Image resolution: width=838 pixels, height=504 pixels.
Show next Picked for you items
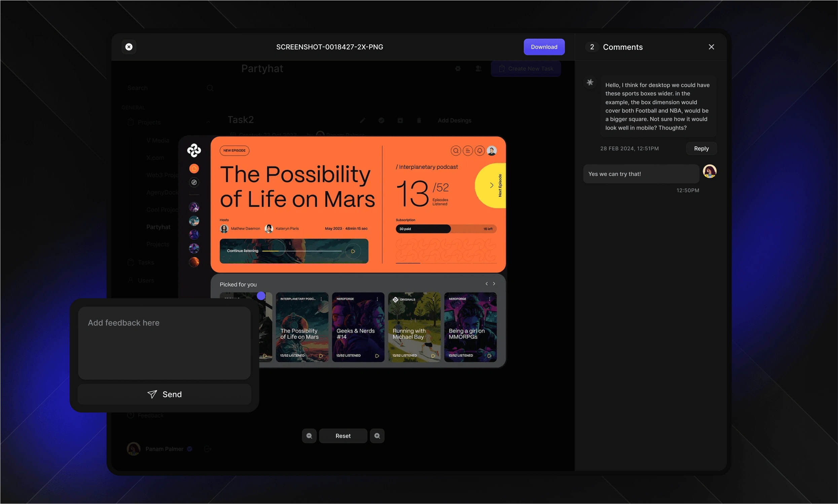pyautogui.click(x=494, y=284)
